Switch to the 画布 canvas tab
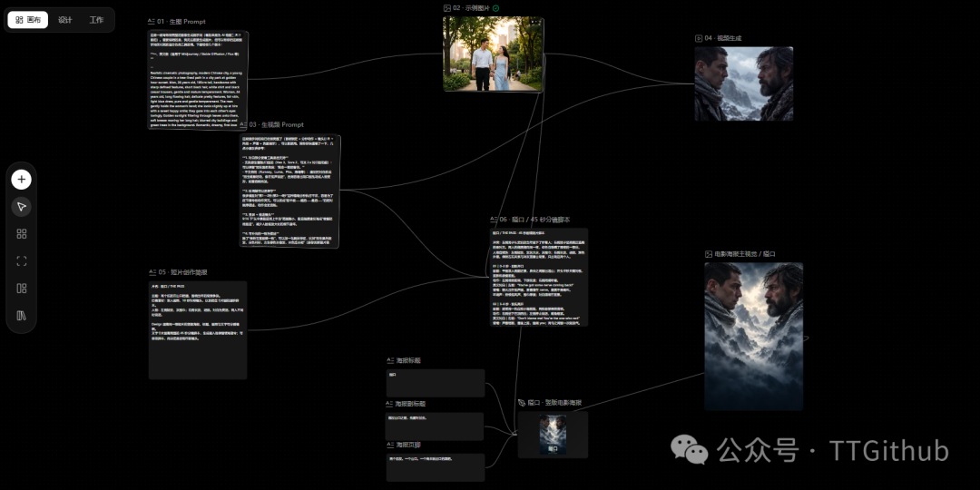This screenshot has height=490, width=980. click(x=28, y=20)
